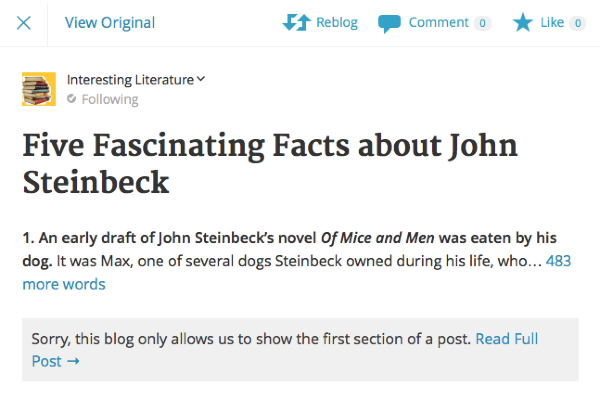This screenshot has height=412, width=600.
Task: Click the Reblog arrows icon
Action: tap(296, 23)
